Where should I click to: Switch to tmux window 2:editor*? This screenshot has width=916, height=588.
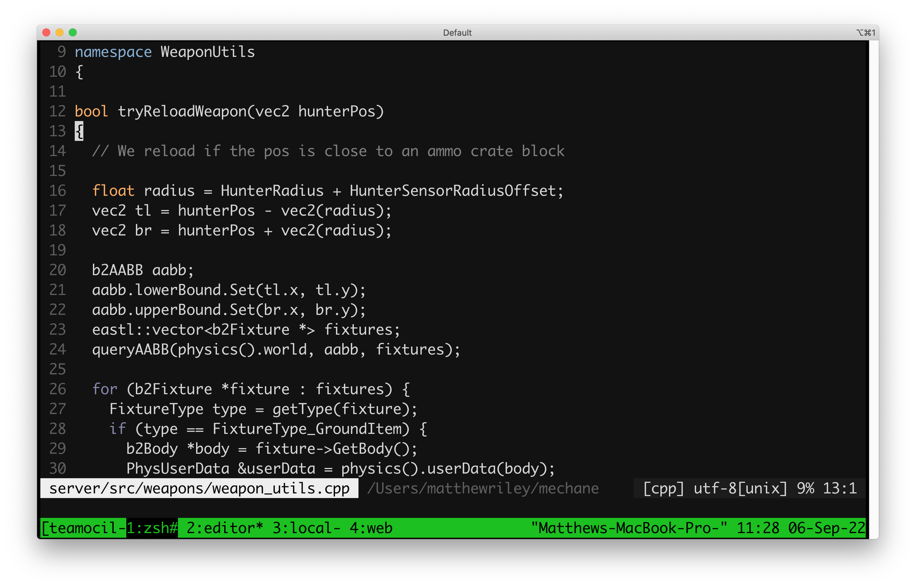click(225, 528)
